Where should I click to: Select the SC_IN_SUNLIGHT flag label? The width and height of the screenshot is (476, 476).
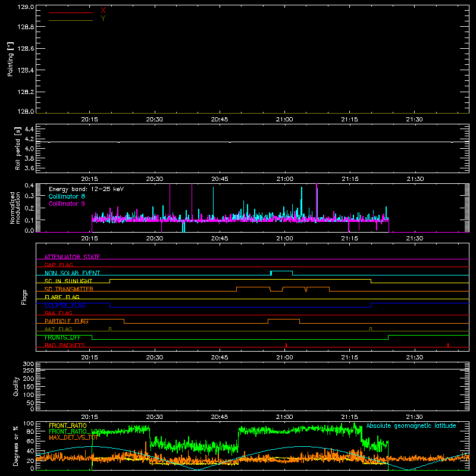coord(68,281)
